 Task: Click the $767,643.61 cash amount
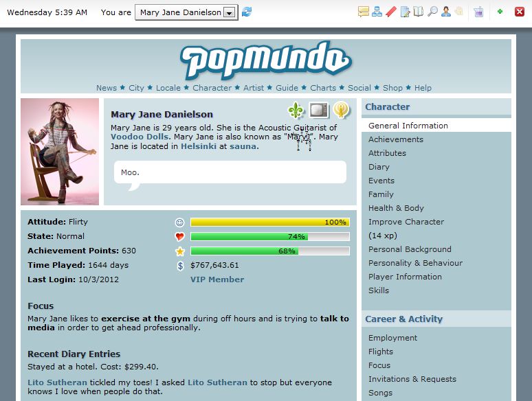coord(214,266)
